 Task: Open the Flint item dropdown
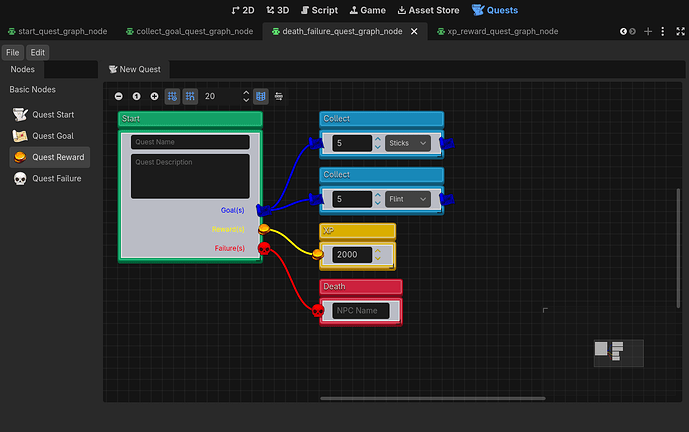pos(408,199)
